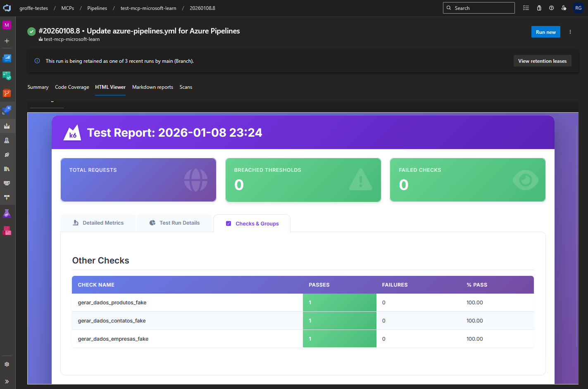Open Marketplace shopping bag icon
The height and width of the screenshot is (389, 588).
tap(539, 8)
